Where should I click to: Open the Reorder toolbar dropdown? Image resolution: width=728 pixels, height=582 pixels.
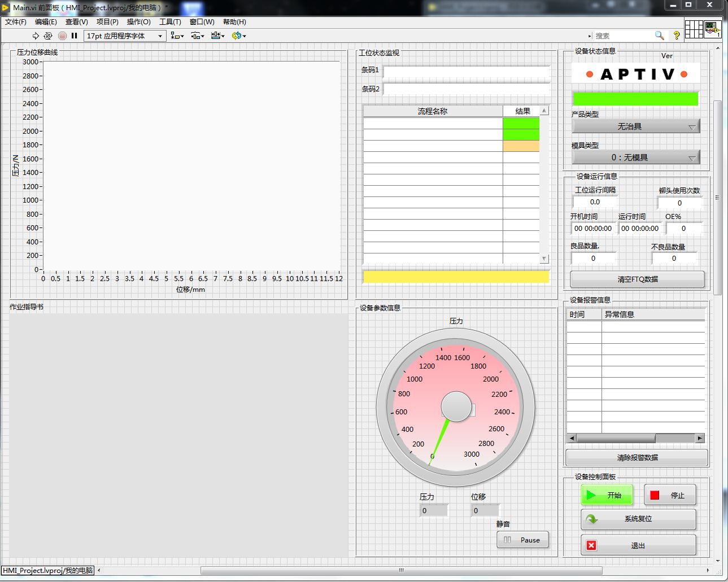click(x=239, y=36)
